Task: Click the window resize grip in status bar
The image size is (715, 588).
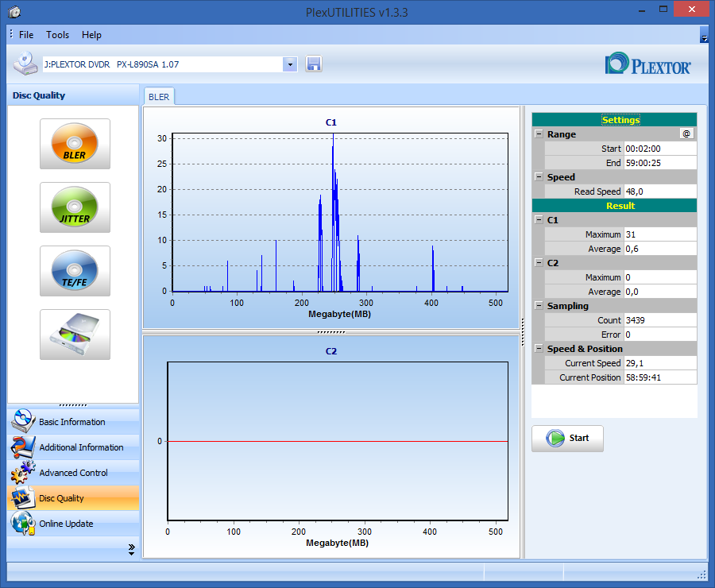Action: tap(702, 575)
